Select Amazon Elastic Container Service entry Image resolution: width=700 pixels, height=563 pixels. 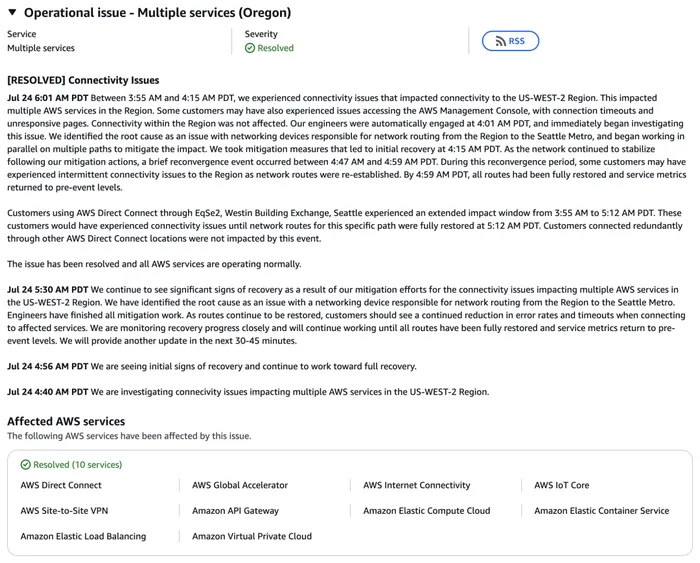601,510
